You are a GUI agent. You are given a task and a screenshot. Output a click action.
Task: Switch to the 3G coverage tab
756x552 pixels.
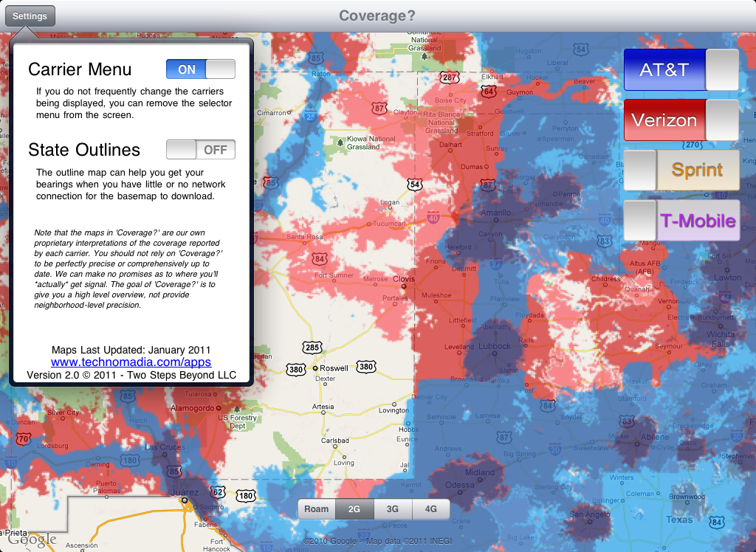(x=392, y=508)
